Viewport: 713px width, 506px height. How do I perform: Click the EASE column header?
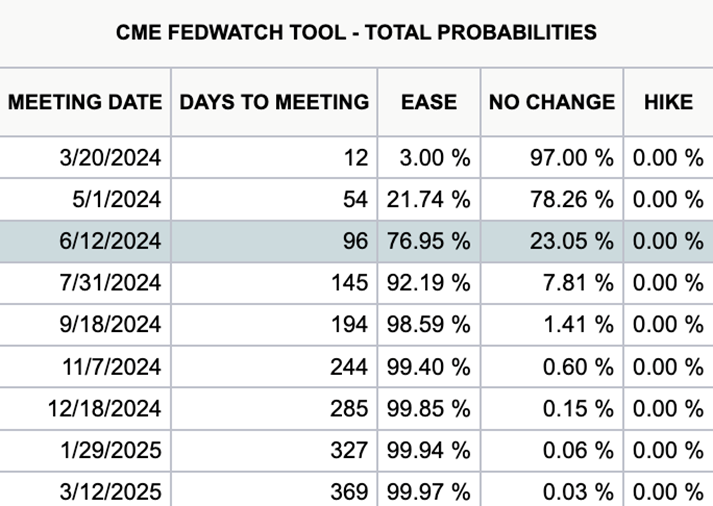[x=429, y=102]
